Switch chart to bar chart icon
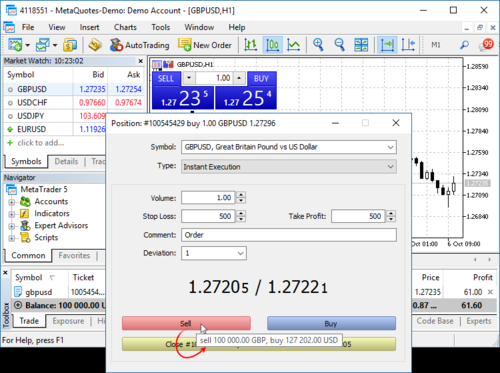Image resolution: width=500 pixels, height=373 pixels. [x=251, y=45]
